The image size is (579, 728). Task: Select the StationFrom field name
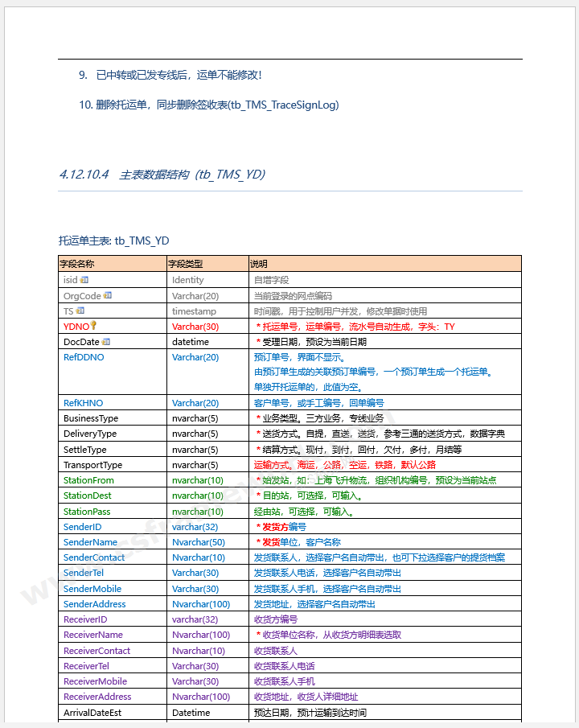[x=88, y=480]
